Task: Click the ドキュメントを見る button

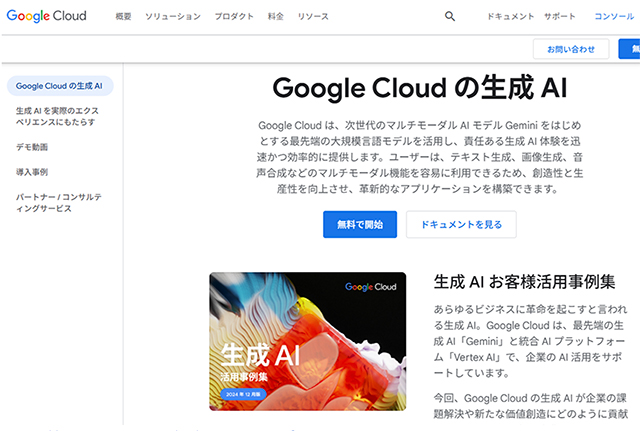Action: point(461,224)
